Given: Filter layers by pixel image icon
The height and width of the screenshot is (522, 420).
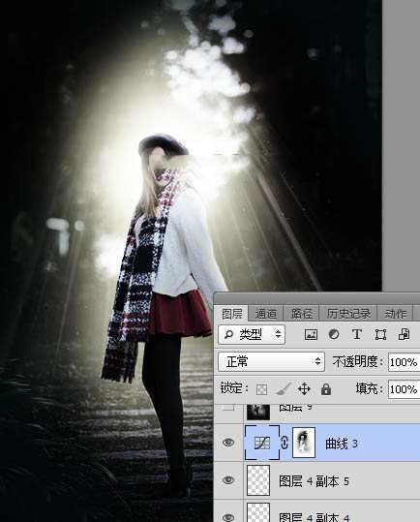Looking at the screenshot, I should [311, 334].
